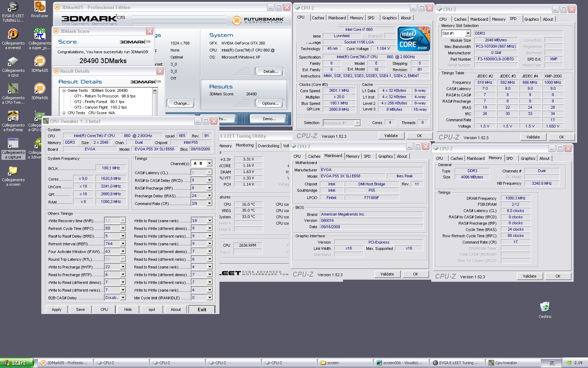Click the Windows start button

point(16,363)
